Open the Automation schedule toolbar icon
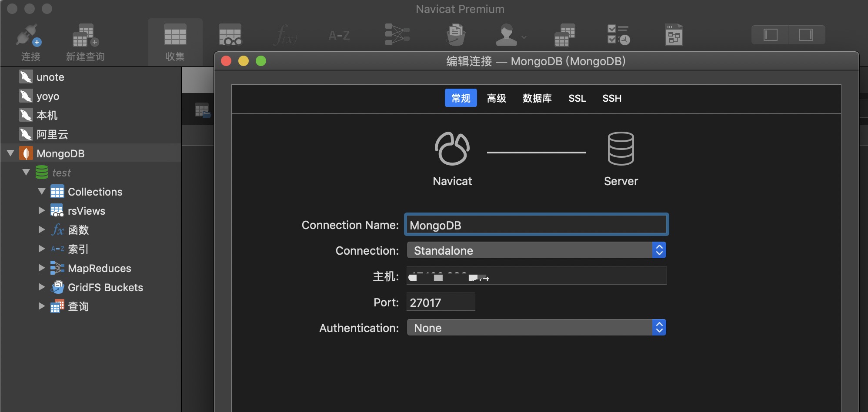Screen dimensions: 868x412 click(618, 35)
